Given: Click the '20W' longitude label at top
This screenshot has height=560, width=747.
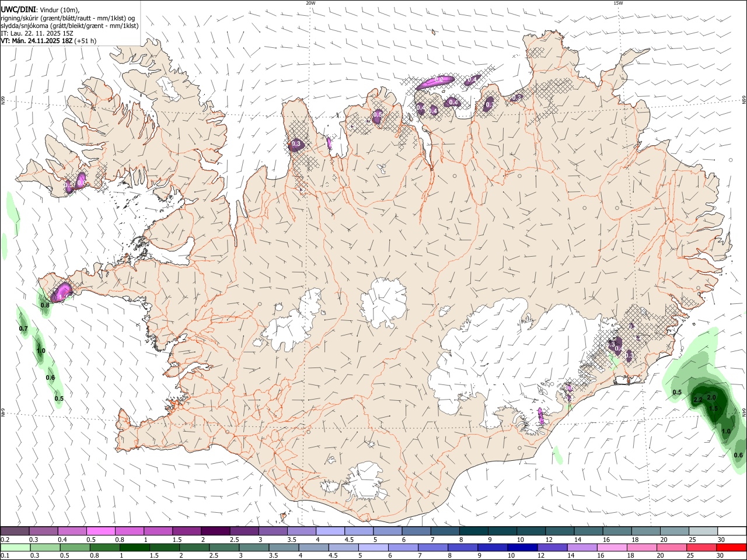Looking at the screenshot, I should click(310, 3).
